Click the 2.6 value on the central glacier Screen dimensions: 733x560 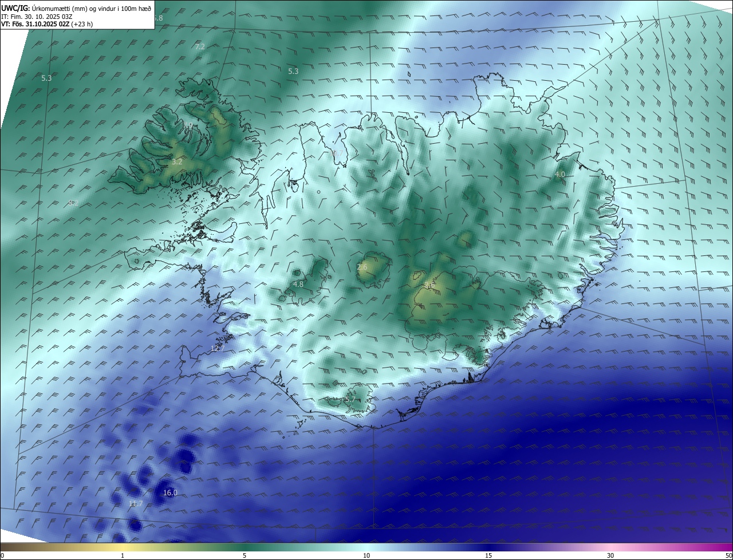[362, 267]
